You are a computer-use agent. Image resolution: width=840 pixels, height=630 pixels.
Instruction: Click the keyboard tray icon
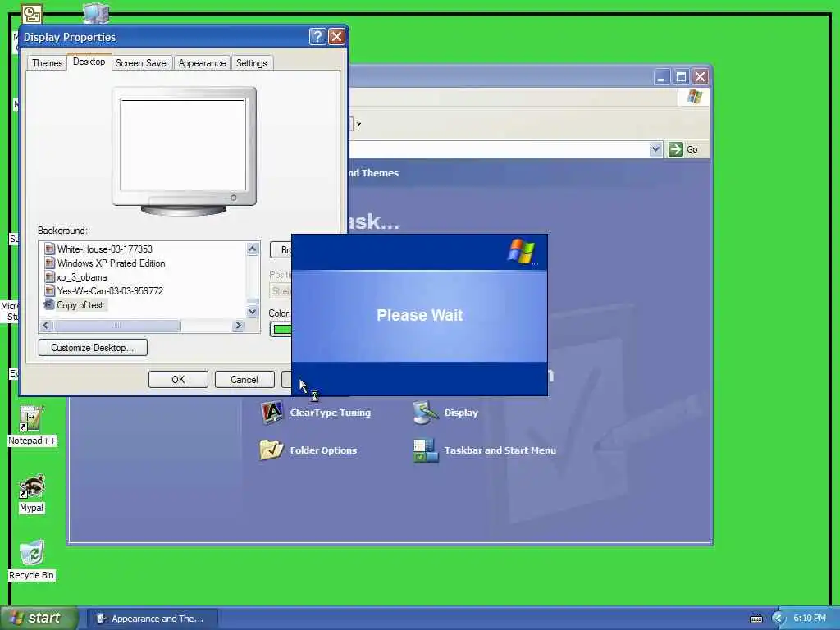pyautogui.click(x=756, y=619)
